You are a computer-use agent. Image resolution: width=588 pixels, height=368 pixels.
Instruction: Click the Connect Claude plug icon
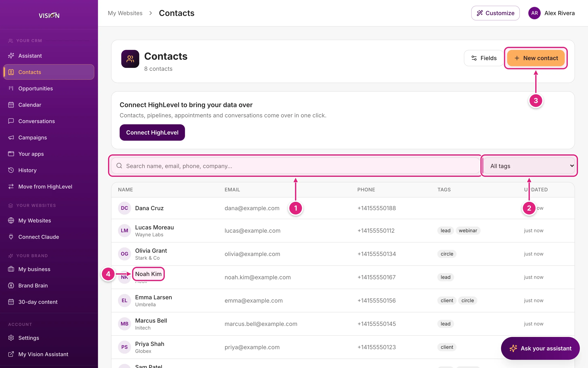pyautogui.click(x=11, y=237)
